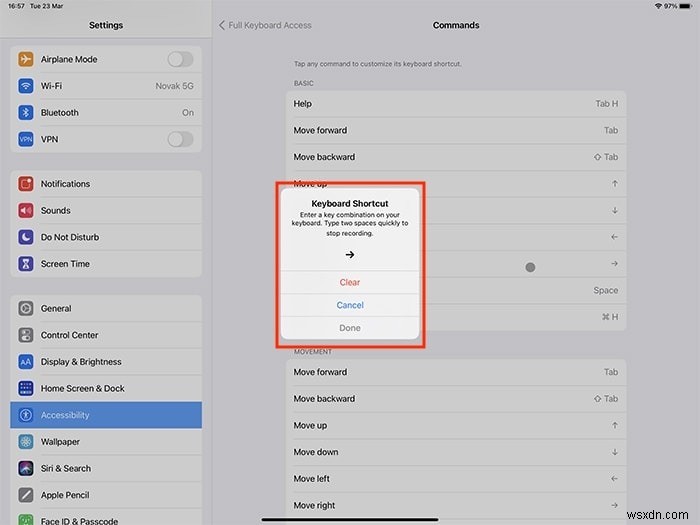Tap the Wi-Fi signal status bar icon
700x525 pixels.
[x=658, y=6]
